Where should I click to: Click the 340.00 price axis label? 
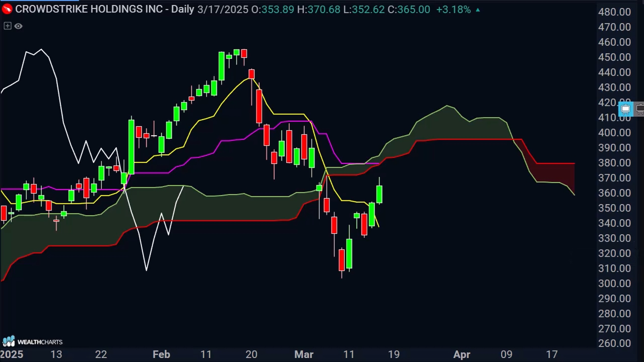point(614,223)
